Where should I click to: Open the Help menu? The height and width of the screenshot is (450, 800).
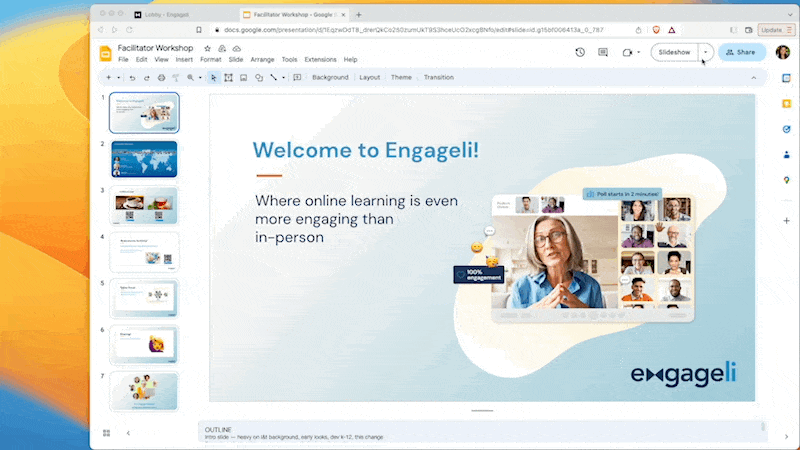pyautogui.click(x=351, y=60)
